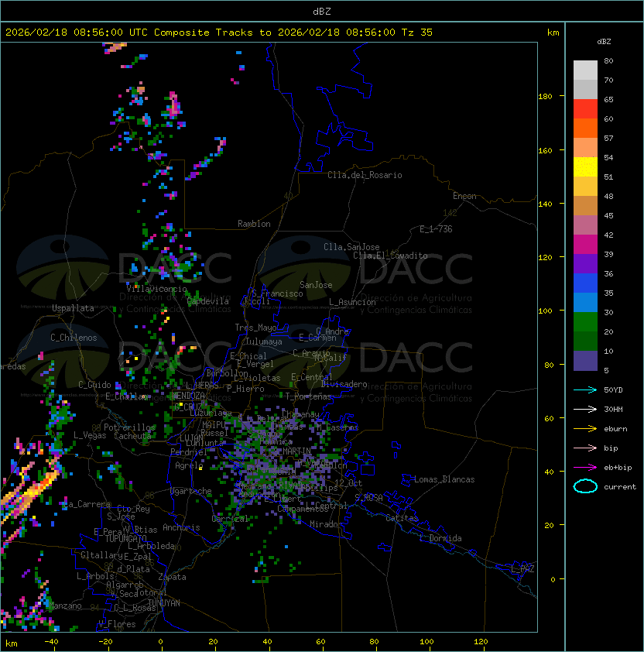Click the 'Tz 35' threshold text
This screenshot has width=644, height=652.
click(417, 33)
